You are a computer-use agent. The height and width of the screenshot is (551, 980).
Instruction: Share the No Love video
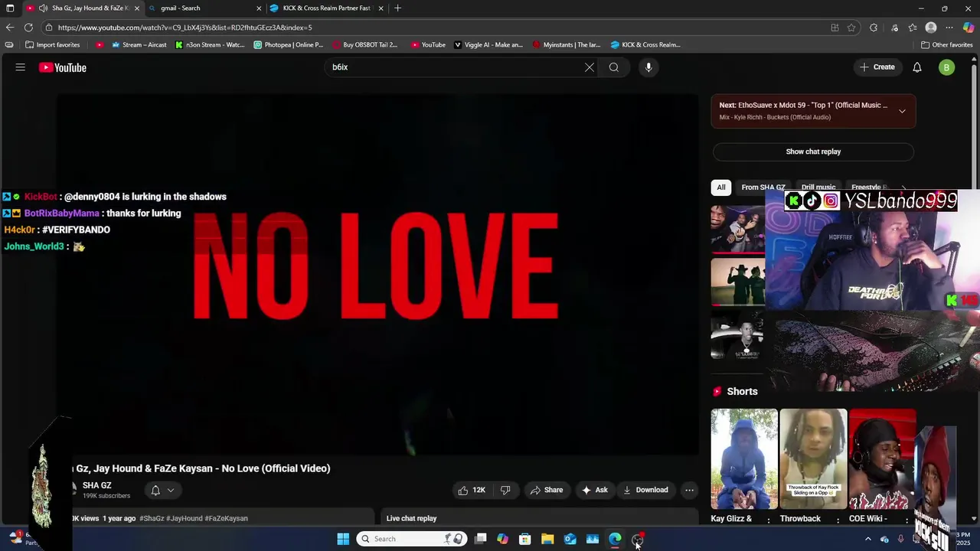click(547, 490)
